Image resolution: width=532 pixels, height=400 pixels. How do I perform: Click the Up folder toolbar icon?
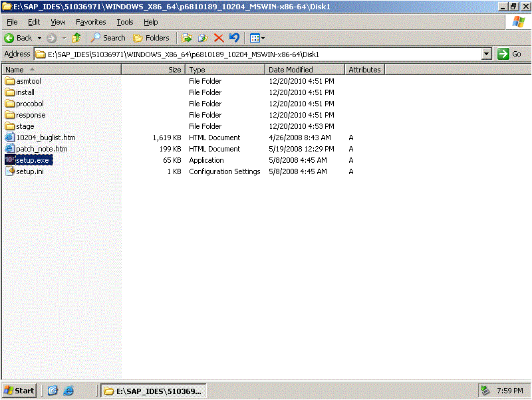click(x=76, y=38)
